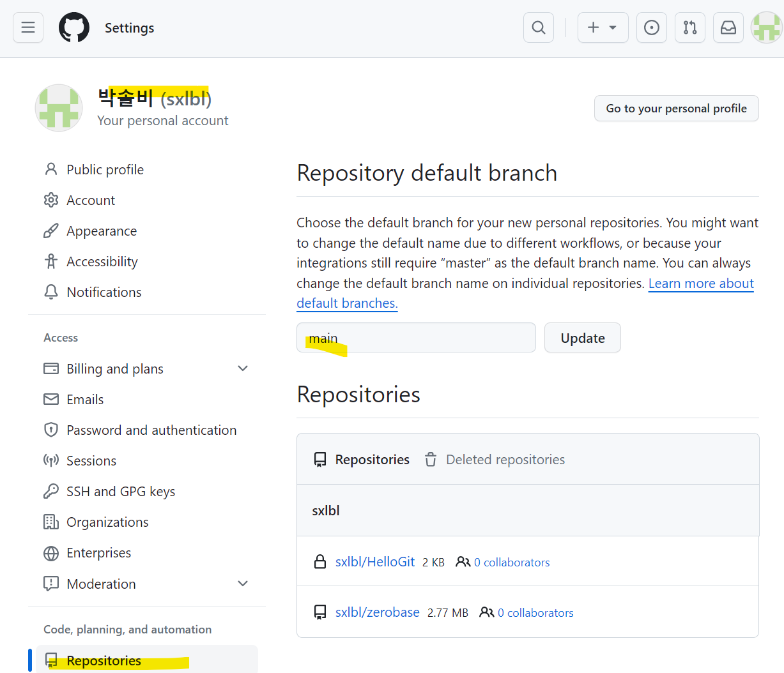View HelloGit 0 collaborators link

pyautogui.click(x=512, y=563)
